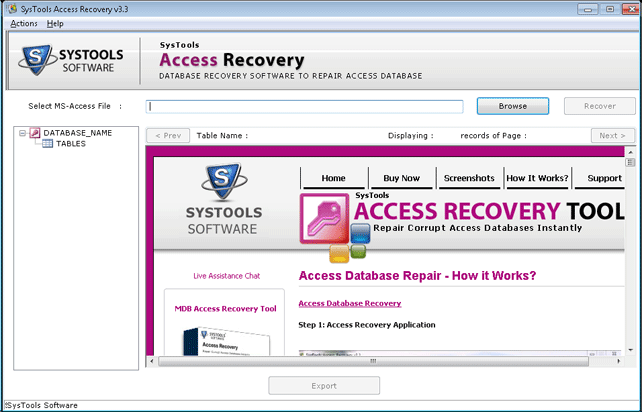642x412 pixels.
Task: Click the Next page button
Action: coord(613,136)
